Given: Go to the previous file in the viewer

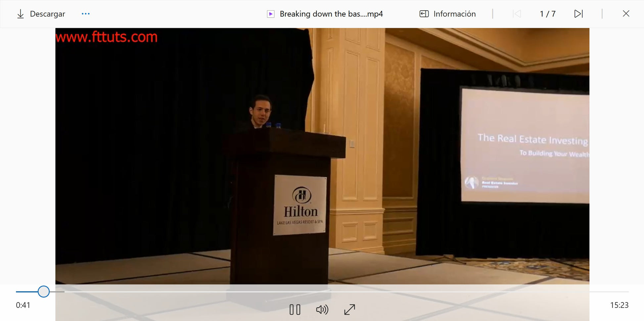Looking at the screenshot, I should tap(517, 14).
